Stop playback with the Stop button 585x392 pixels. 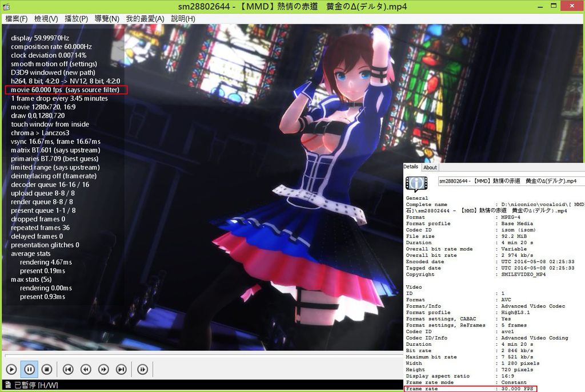tap(47, 369)
